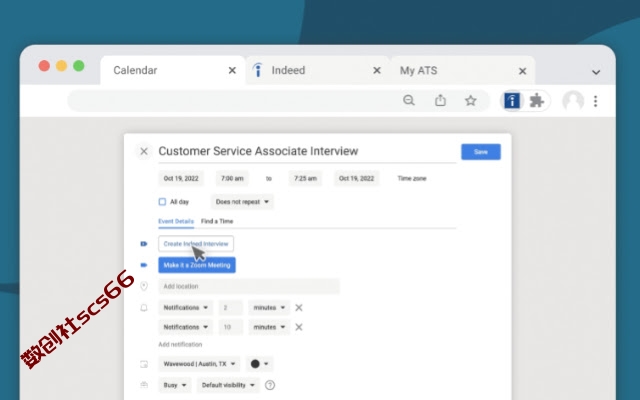Toggle the All day checkbox
The width and height of the screenshot is (640, 400).
162,202
